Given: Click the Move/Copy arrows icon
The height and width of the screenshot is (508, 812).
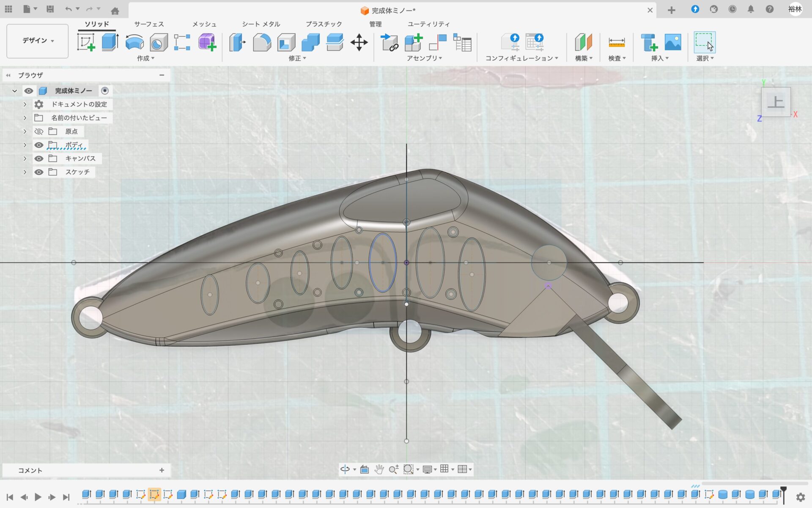Looking at the screenshot, I should 359,42.
